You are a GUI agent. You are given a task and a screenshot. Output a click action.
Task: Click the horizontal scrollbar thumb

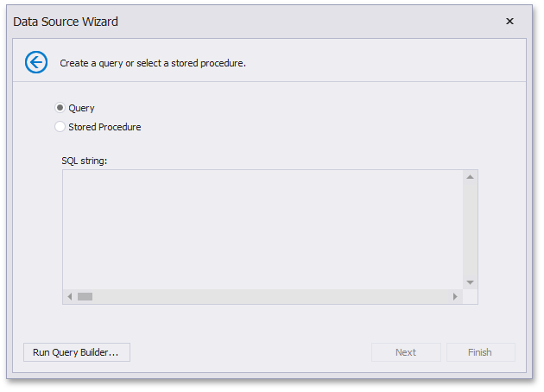[85, 297]
